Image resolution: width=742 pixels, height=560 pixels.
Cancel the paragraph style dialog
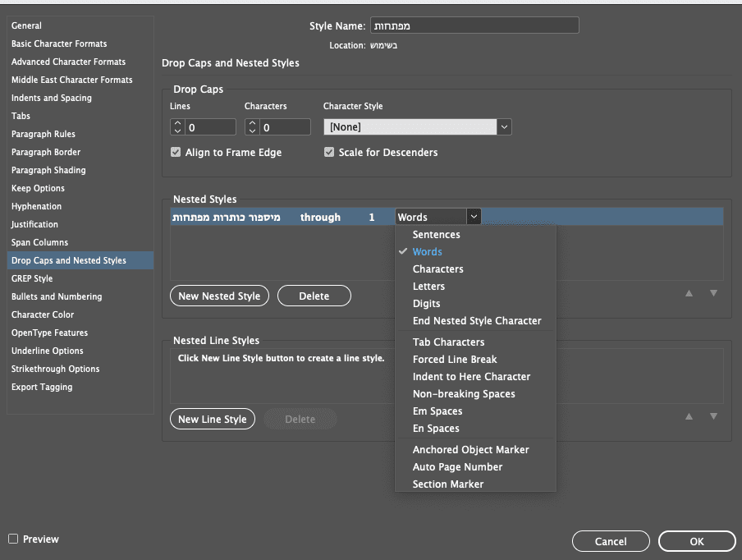click(611, 541)
